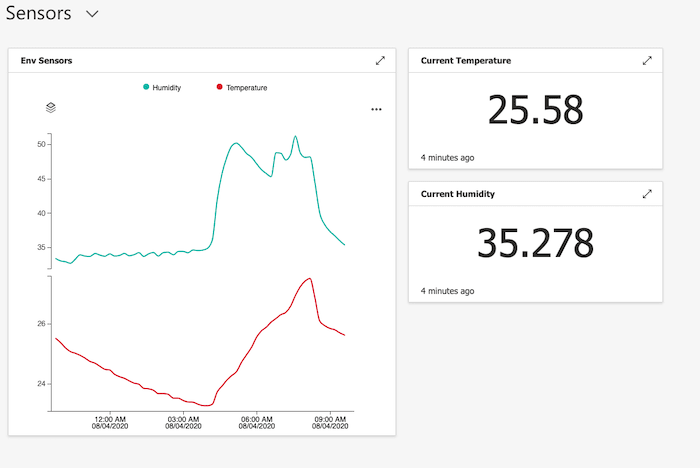Click the humidity axis label 40
The height and width of the screenshot is (468, 700).
click(x=41, y=213)
